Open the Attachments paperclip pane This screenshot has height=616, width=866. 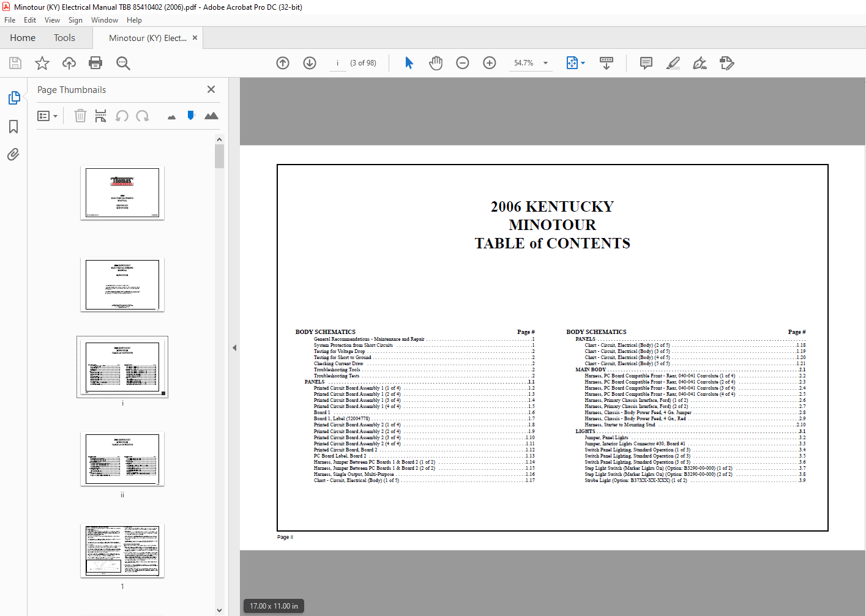coord(13,154)
